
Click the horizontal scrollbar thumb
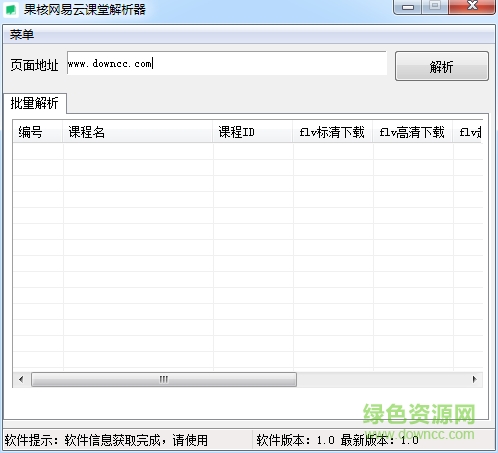click(x=164, y=379)
